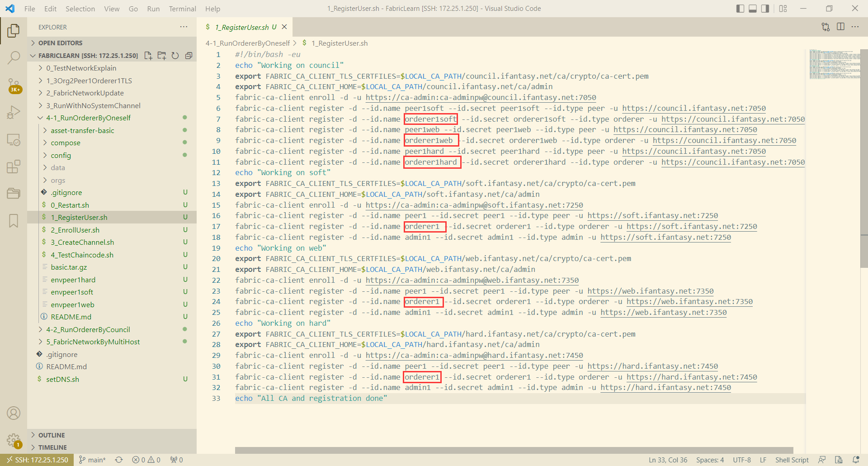
Task: Click the SSH remote indicator in status bar
Action: coord(37,460)
